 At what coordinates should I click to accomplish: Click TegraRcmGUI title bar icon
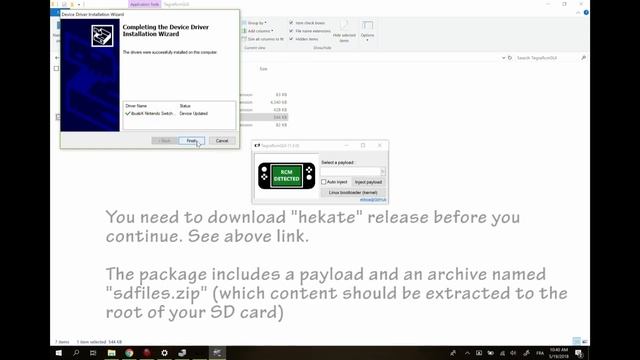257,146
